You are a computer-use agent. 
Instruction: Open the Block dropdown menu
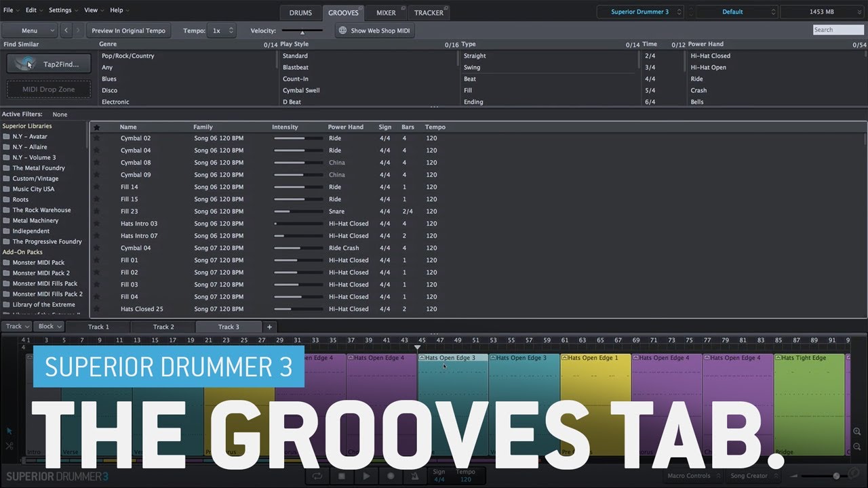[48, 327]
